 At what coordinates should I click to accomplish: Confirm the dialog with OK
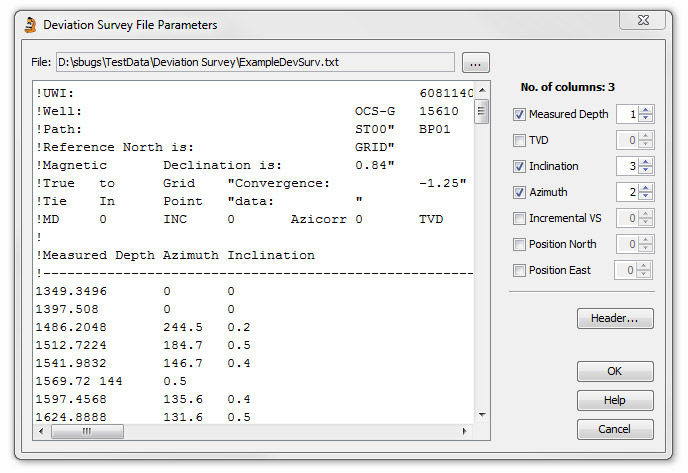tap(615, 371)
